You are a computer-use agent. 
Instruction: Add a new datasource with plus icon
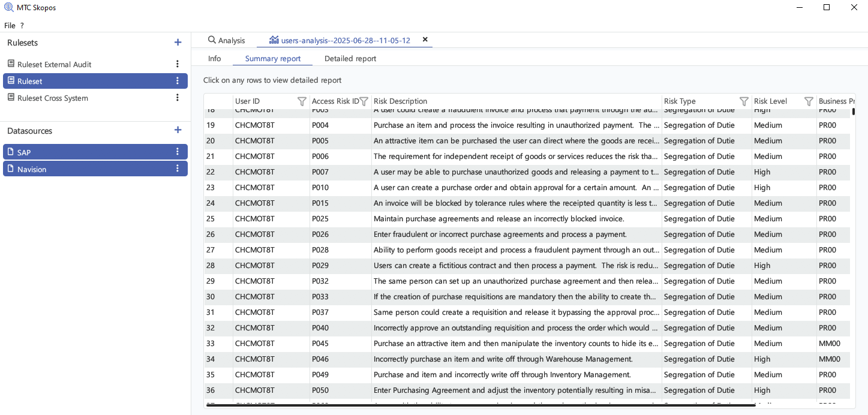click(178, 130)
